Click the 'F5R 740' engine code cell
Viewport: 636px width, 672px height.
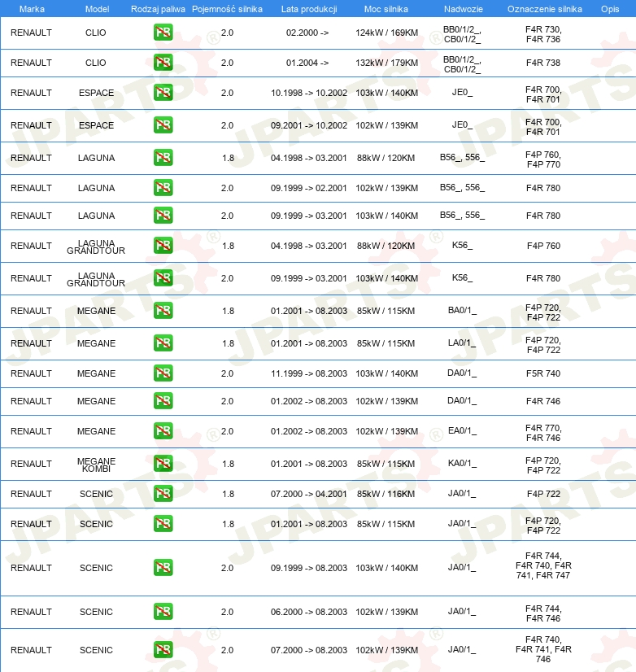click(543, 373)
